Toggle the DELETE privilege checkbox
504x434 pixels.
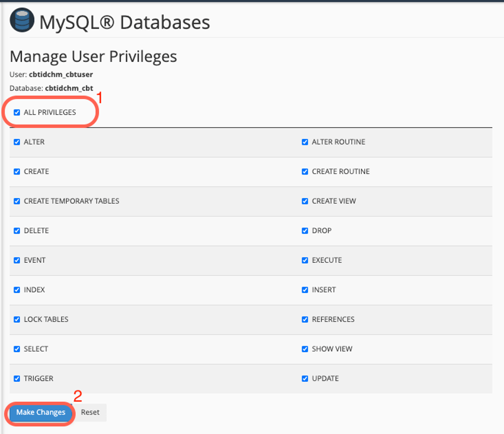pos(16,230)
